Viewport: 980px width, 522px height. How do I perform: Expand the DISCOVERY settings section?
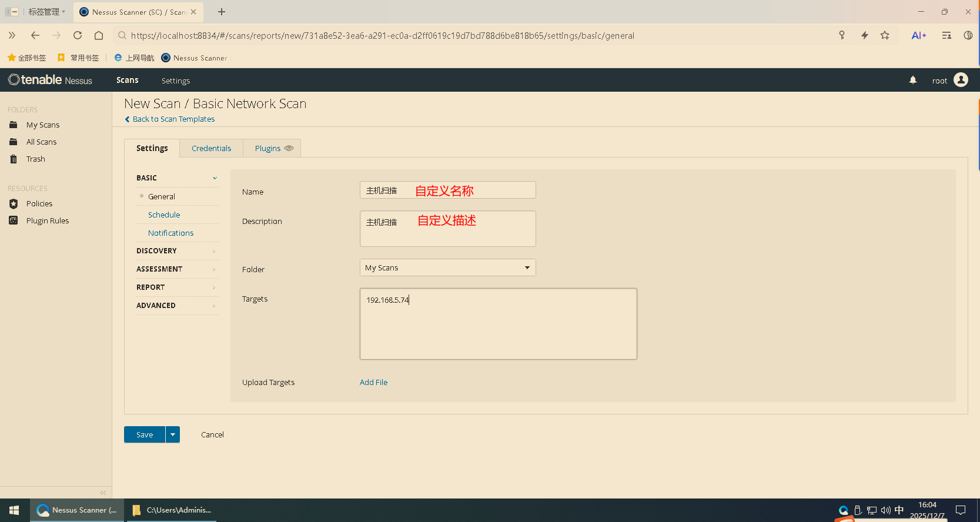176,251
